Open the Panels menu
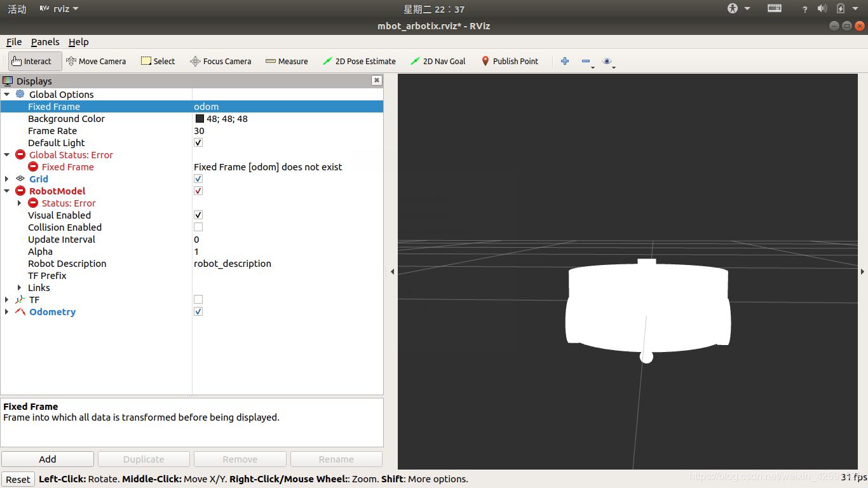This screenshot has height=488, width=868. click(x=44, y=42)
